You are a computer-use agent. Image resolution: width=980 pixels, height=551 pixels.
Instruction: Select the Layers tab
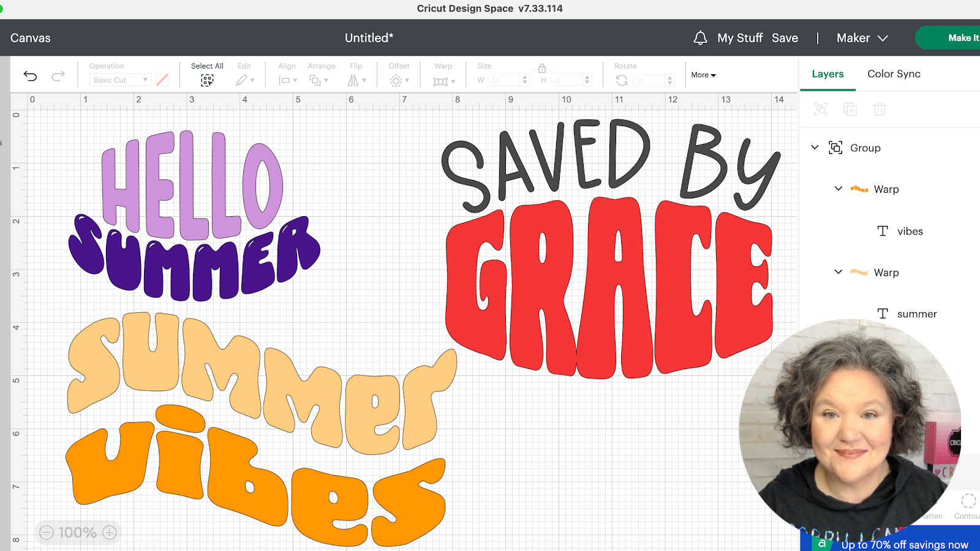tap(827, 73)
